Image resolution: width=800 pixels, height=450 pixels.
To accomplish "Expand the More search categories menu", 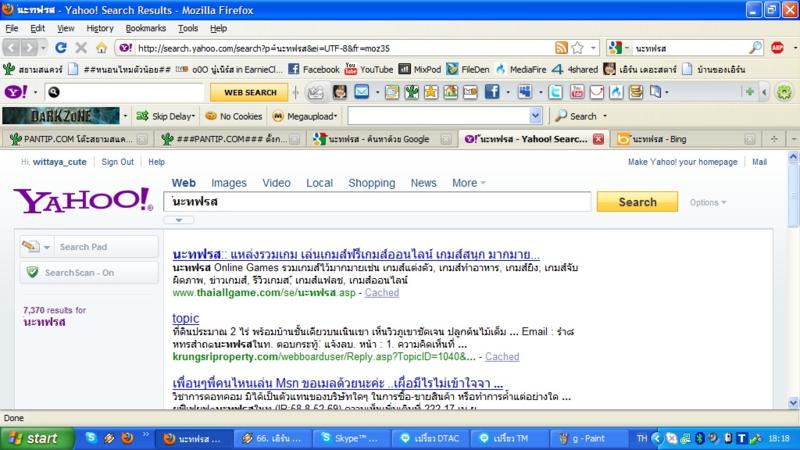I will (x=468, y=183).
